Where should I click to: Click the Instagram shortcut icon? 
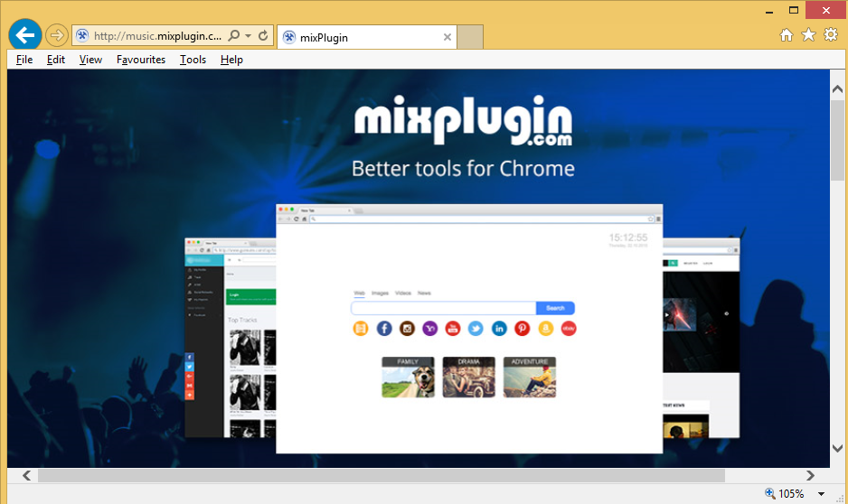[407, 328]
